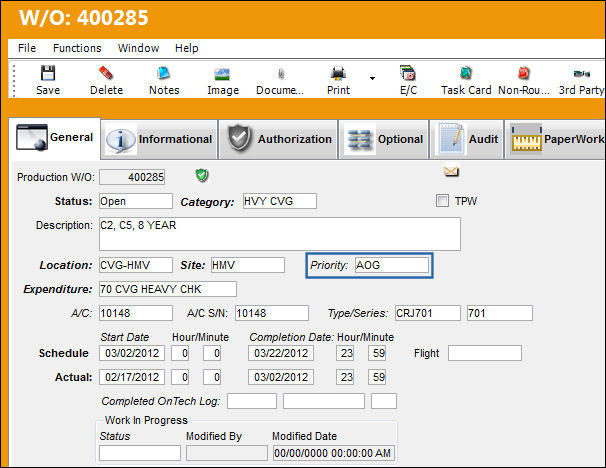The width and height of the screenshot is (606, 468).
Task: Open the Functions menu
Action: point(77,48)
